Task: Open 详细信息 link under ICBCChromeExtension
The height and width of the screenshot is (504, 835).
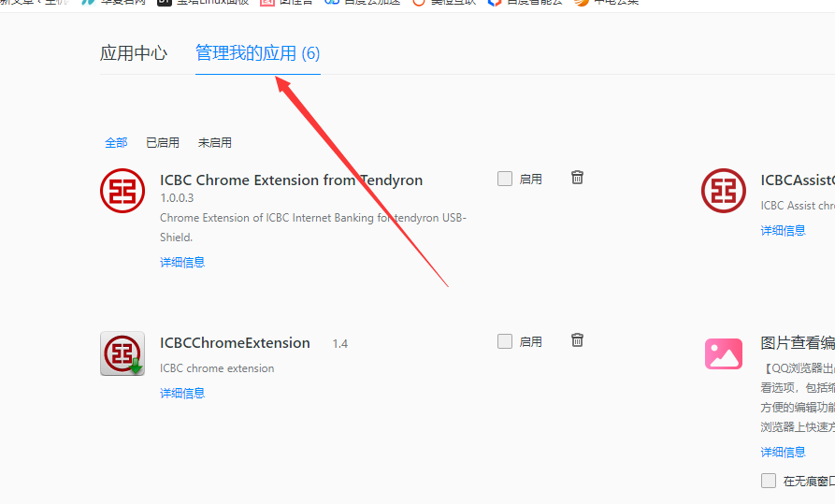Action: point(182,393)
